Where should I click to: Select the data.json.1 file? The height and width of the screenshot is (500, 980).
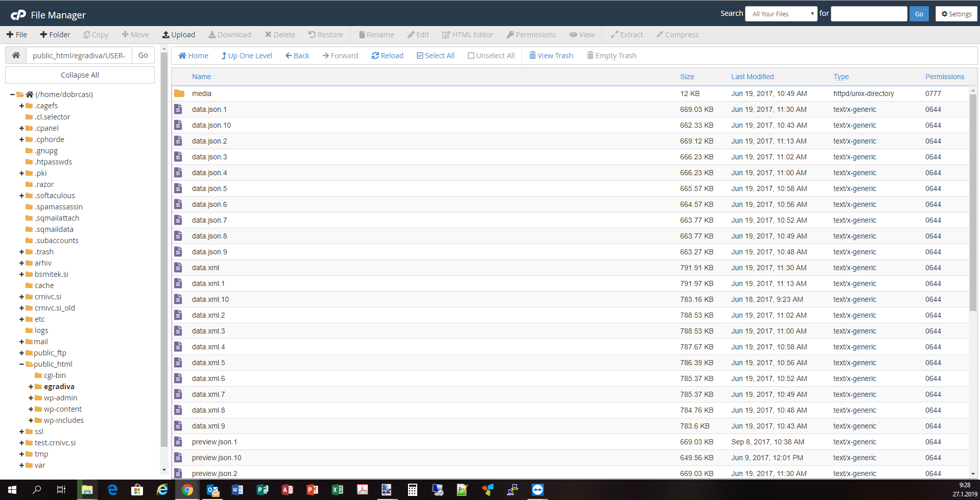pyautogui.click(x=570, y=109)
